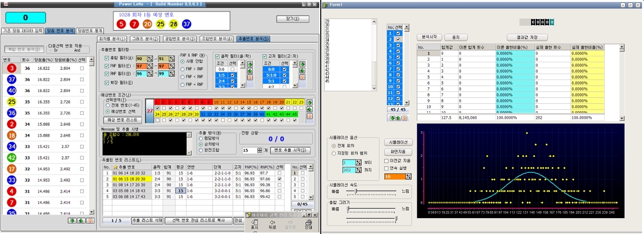The image size is (644, 234).
Task: Click the 표시 icon in help popup
Action: coord(255,222)
